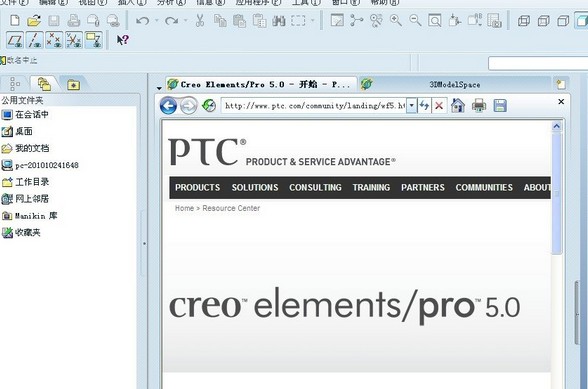Click the Reorient view icon

point(454,20)
